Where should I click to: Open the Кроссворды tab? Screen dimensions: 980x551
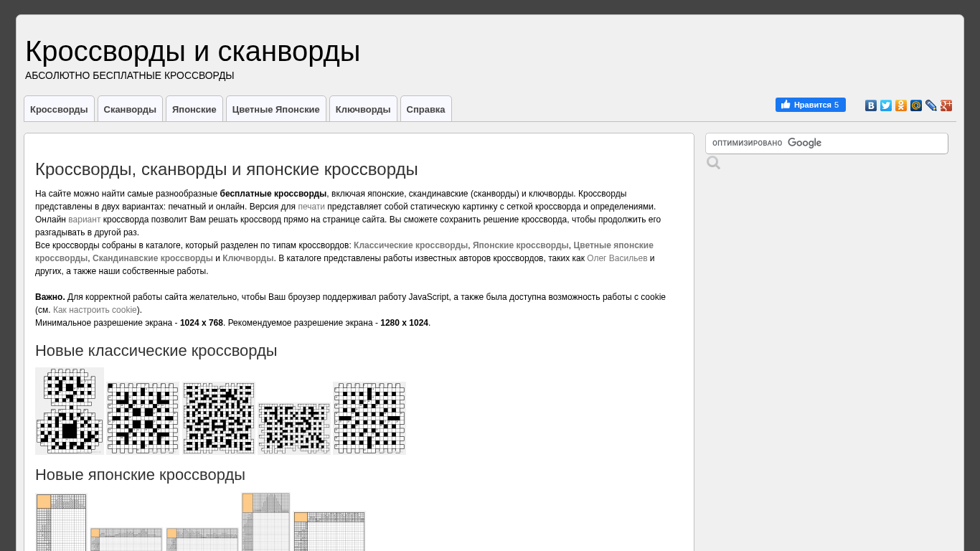click(59, 109)
